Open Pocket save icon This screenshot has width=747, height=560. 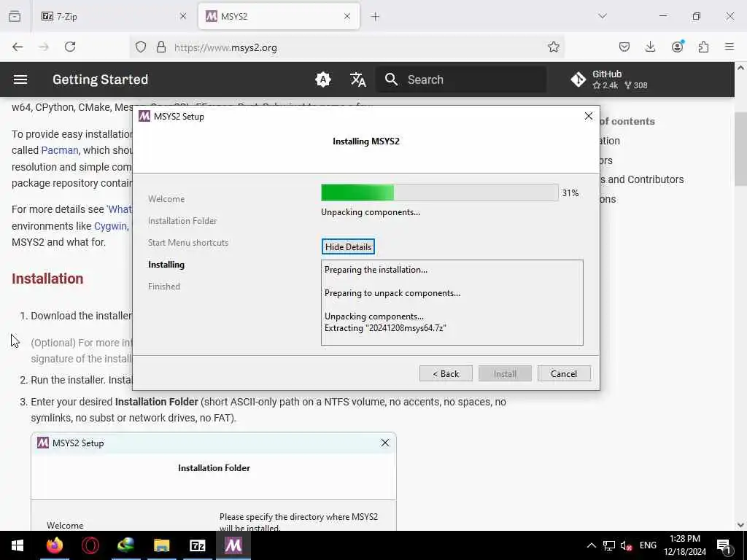[x=624, y=47]
